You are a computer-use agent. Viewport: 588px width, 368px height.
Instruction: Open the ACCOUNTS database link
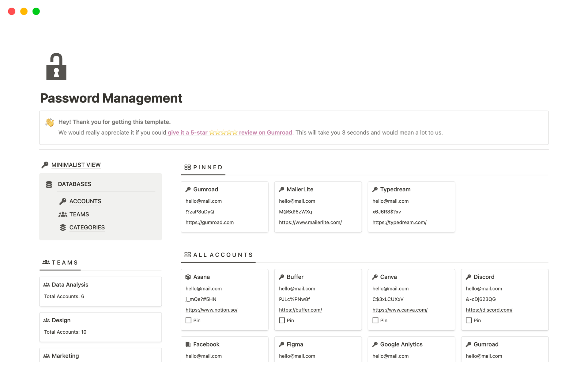[x=85, y=201]
